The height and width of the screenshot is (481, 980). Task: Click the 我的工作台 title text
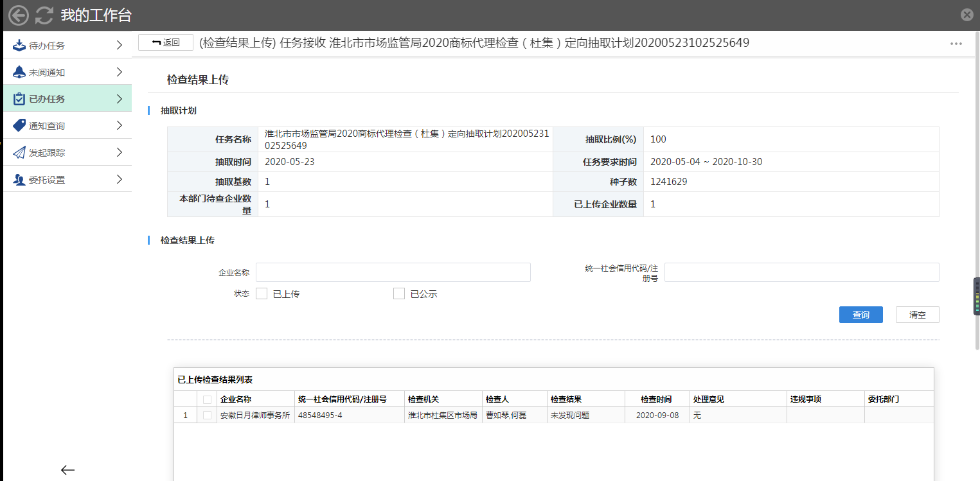(96, 15)
